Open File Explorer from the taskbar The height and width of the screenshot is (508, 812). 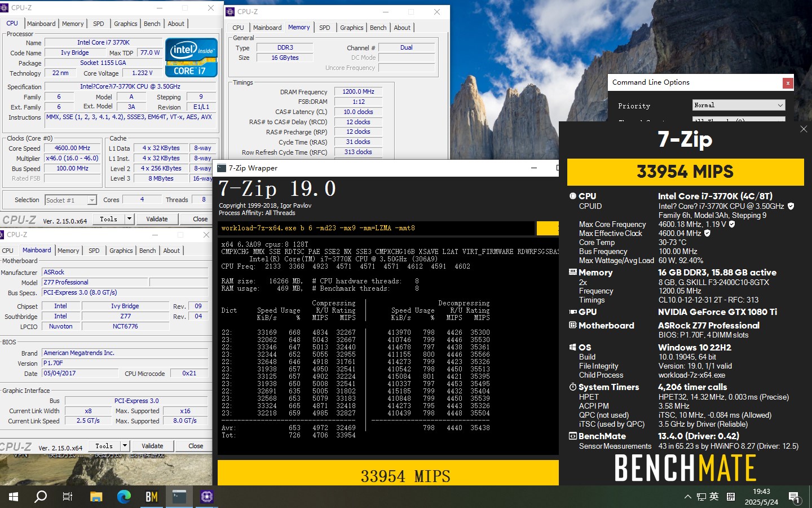coord(96,497)
